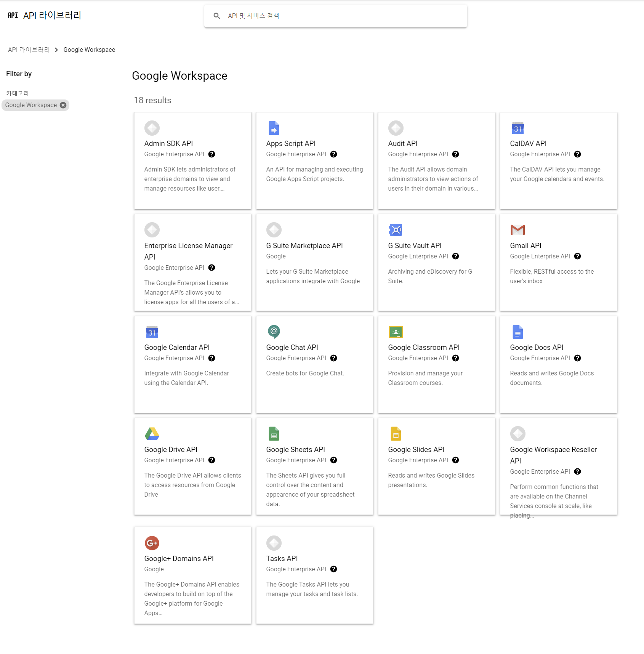Open the Google+ Domains API title
Screen dimensions: 644x654
[179, 558]
